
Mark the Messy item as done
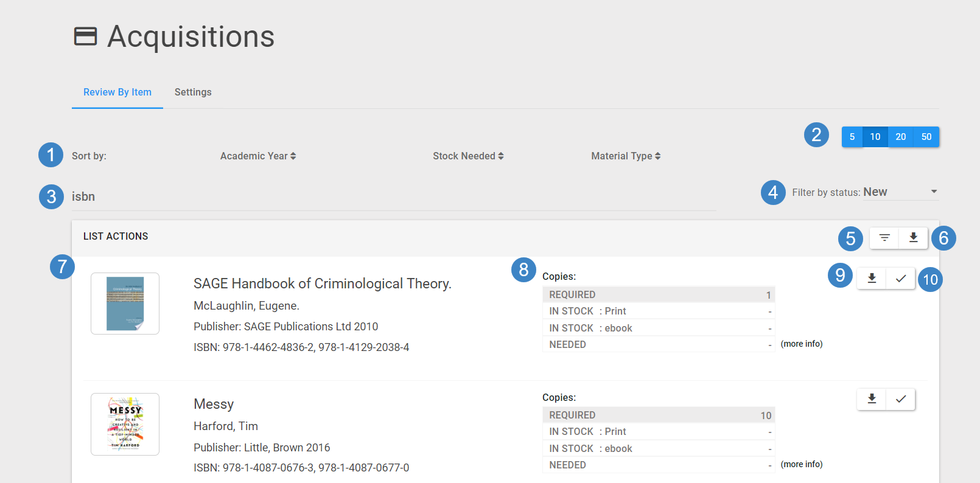pos(901,399)
